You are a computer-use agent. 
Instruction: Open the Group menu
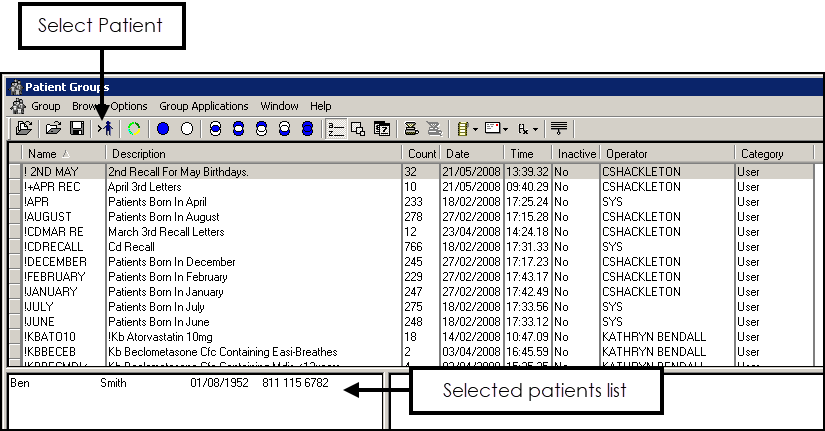[45, 106]
